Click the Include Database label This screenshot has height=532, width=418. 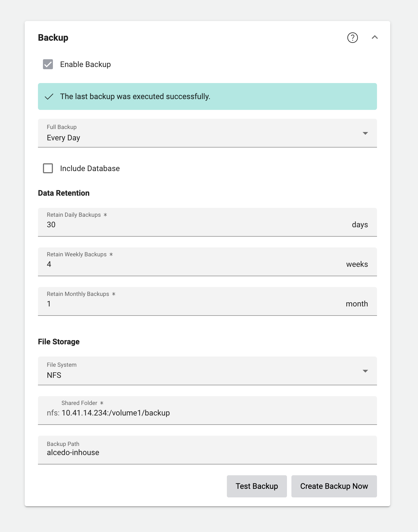(x=90, y=169)
